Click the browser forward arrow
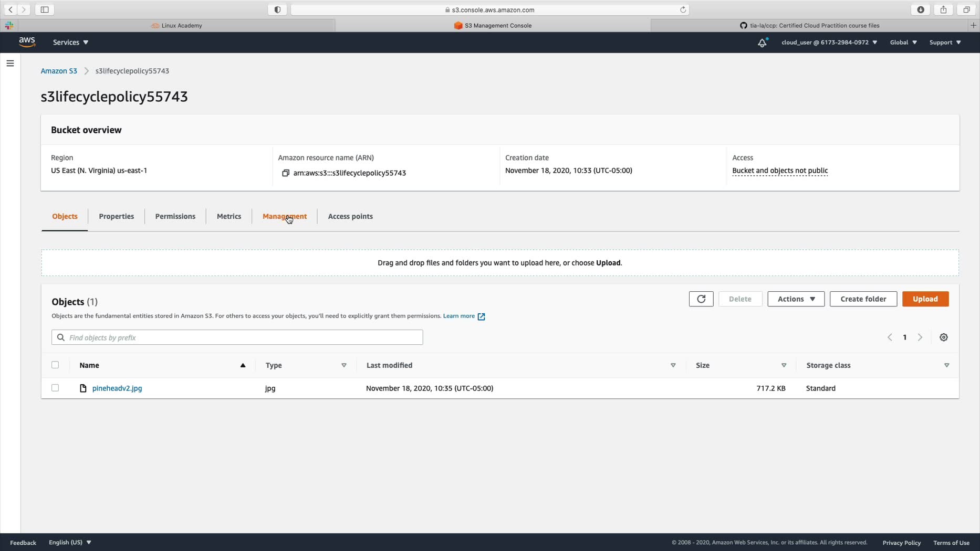The height and width of the screenshot is (551, 980). pyautogui.click(x=24, y=9)
